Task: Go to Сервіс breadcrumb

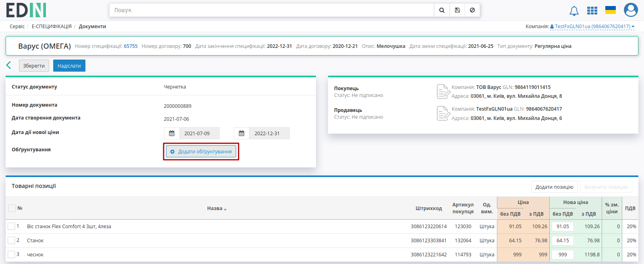Action: (x=17, y=27)
